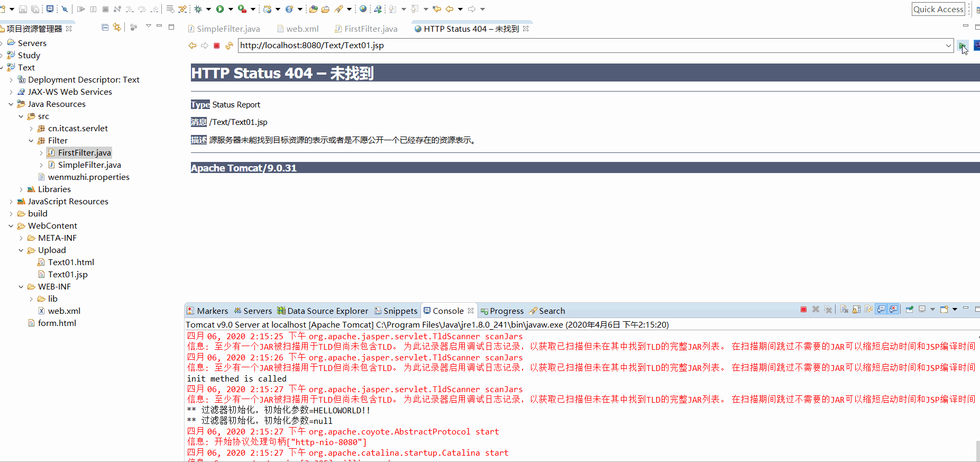Image resolution: width=980 pixels, height=462 pixels.
Task: Click the red Terminate console button
Action: point(803,309)
